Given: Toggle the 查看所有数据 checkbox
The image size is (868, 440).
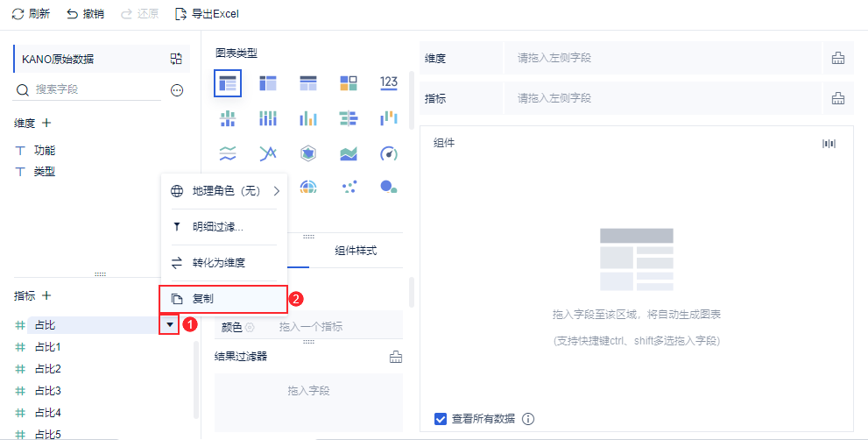Looking at the screenshot, I should click(x=441, y=418).
